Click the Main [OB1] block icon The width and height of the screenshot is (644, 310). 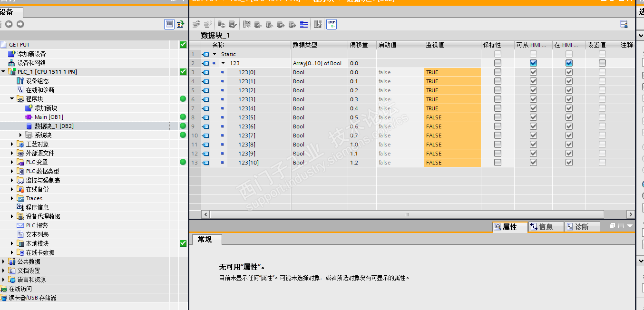pyautogui.click(x=29, y=117)
